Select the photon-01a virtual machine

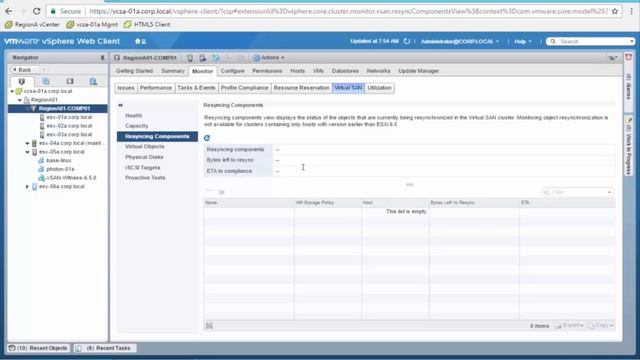click(x=60, y=169)
